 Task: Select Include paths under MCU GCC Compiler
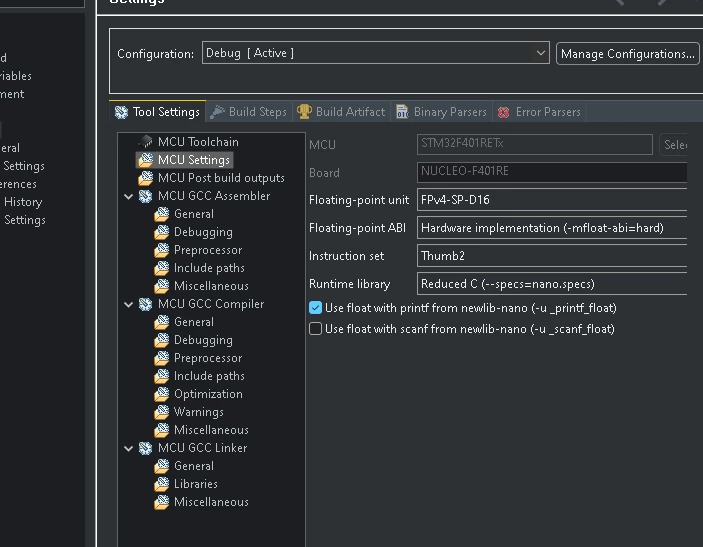[x=209, y=376]
